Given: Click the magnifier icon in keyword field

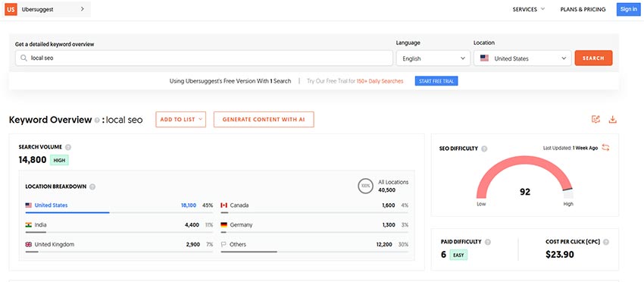Looking at the screenshot, I should (23, 58).
